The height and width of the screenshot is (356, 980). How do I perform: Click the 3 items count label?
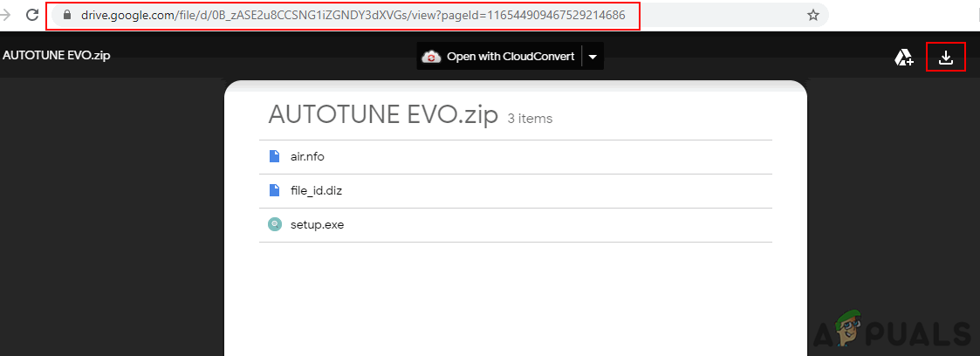pyautogui.click(x=530, y=118)
